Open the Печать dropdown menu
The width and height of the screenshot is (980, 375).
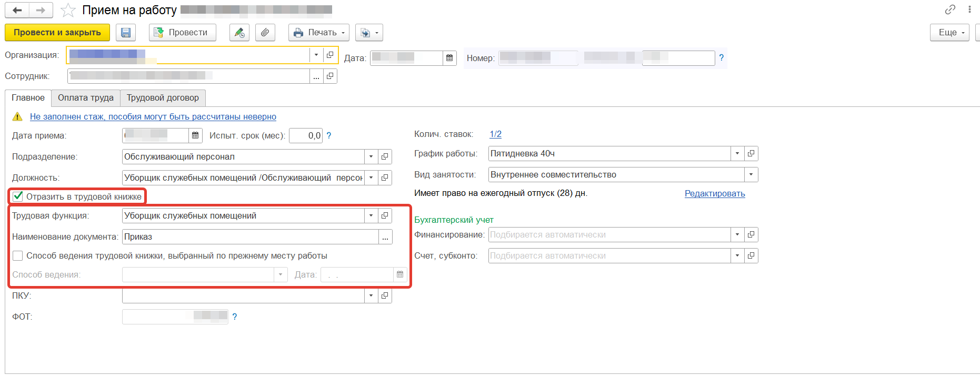pyautogui.click(x=319, y=33)
